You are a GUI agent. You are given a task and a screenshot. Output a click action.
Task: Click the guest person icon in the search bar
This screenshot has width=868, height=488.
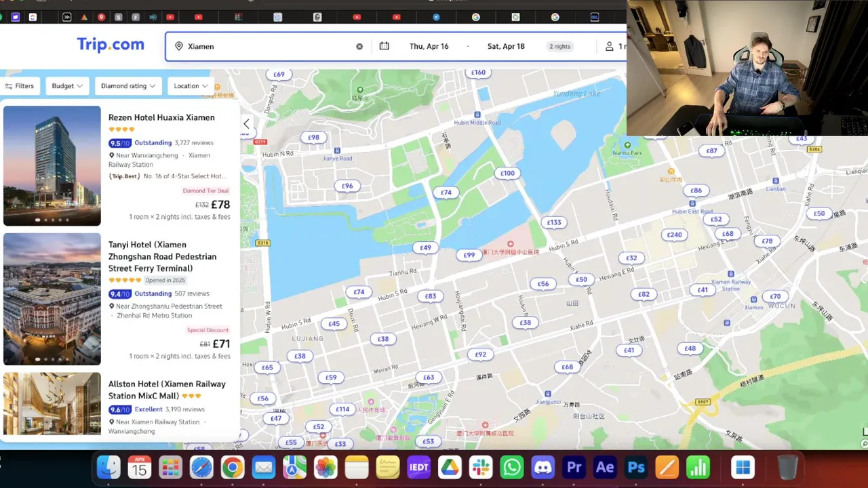609,46
